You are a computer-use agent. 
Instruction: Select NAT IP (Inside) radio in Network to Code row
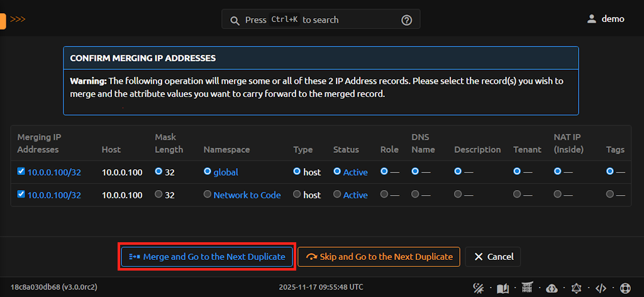557,194
